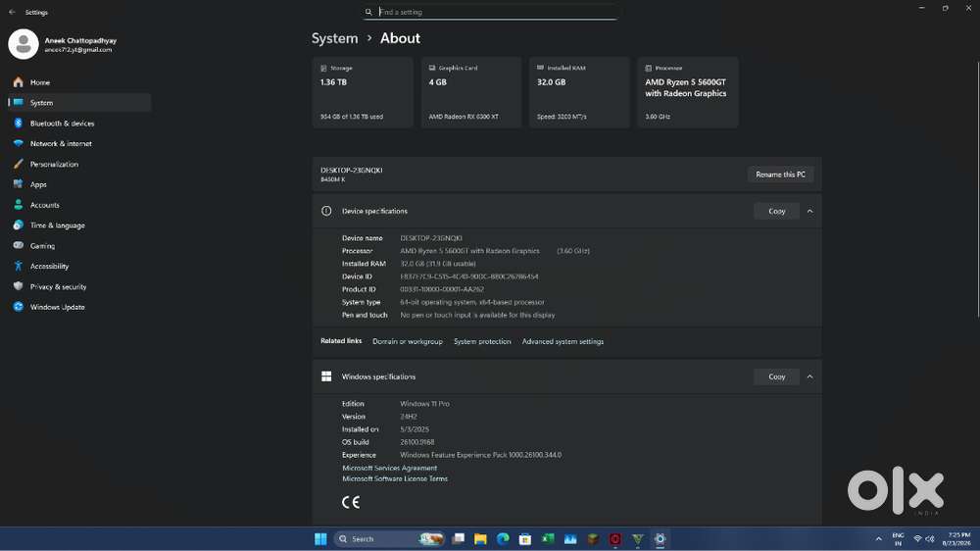980x551 pixels.
Task: Open File Explorer from taskbar
Action: tap(480, 539)
